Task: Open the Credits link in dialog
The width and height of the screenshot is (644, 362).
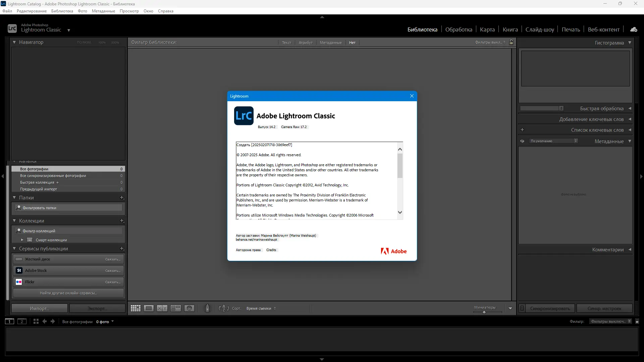Action: (x=271, y=250)
